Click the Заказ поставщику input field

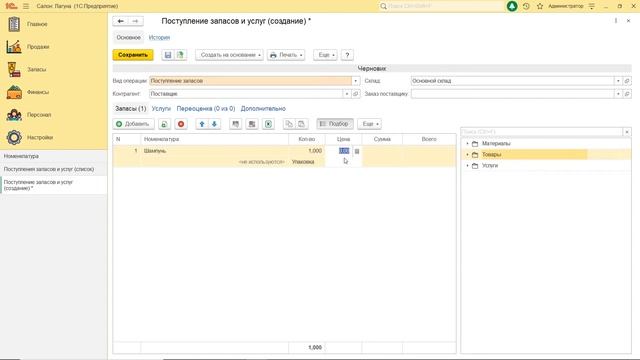pos(512,94)
